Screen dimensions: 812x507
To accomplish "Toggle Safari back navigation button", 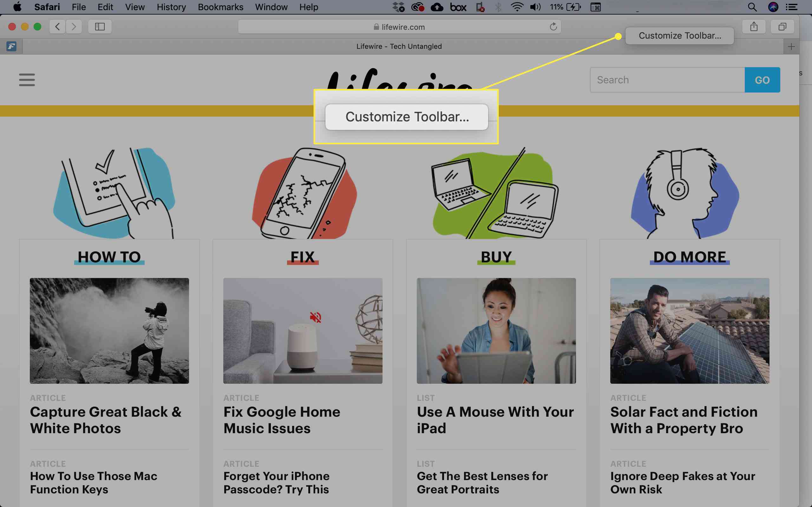I will click(57, 26).
